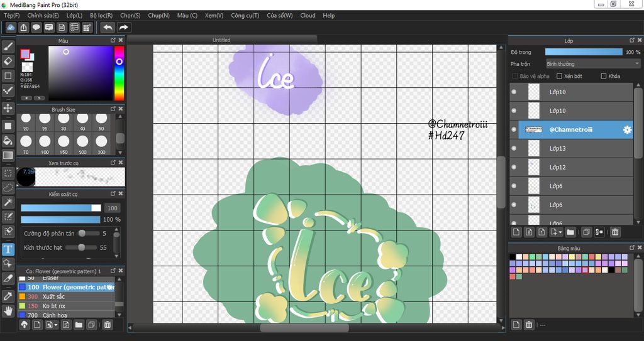Choose the Ko bt nx brush
Image resolution: width=644 pixels, height=341 pixels.
coord(66,306)
